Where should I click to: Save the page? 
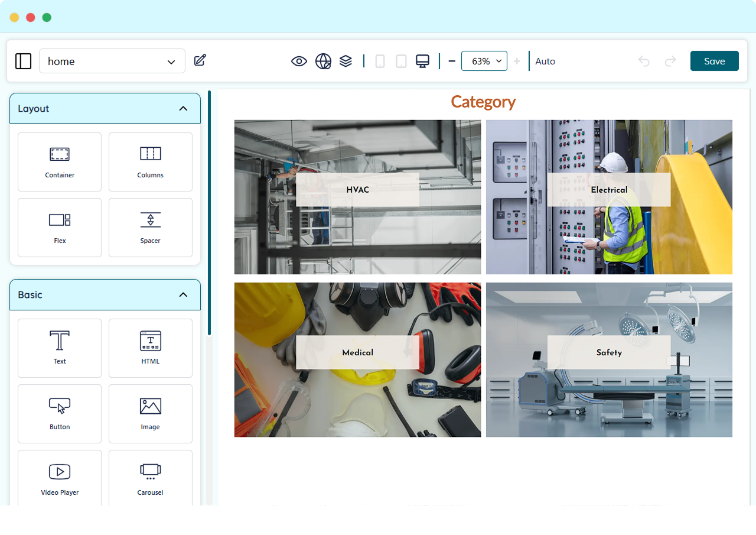714,61
